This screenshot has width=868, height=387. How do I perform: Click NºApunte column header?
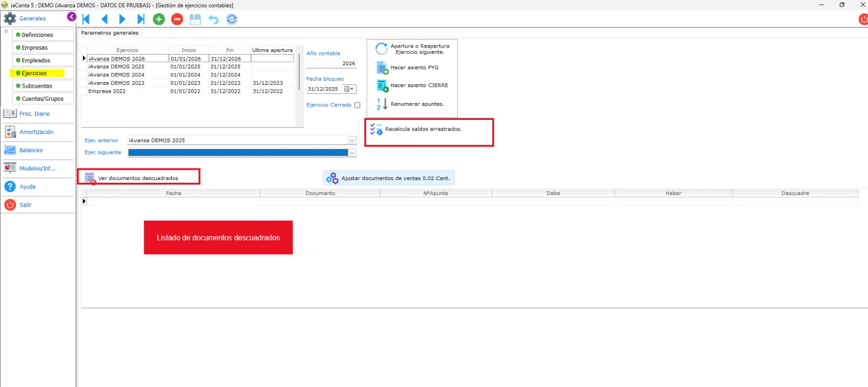tap(436, 193)
